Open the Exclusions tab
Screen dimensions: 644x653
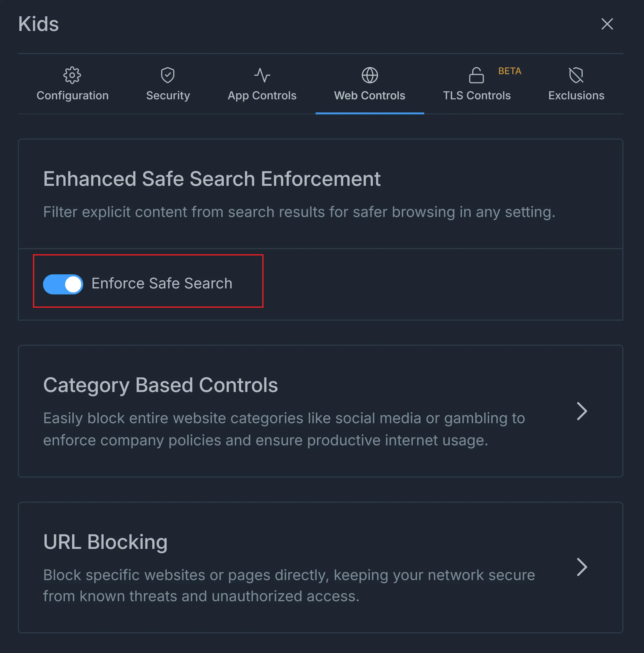576,95
